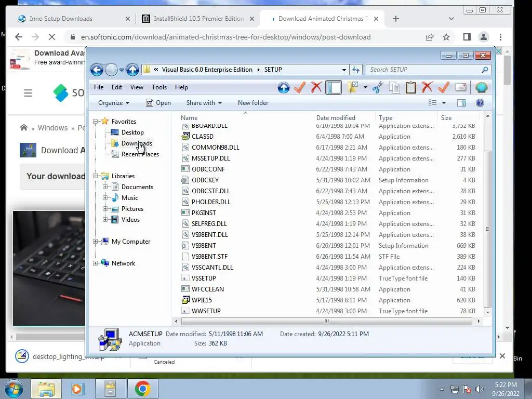Open the File menu
Image resolution: width=532 pixels, height=399 pixels.
(x=99, y=87)
